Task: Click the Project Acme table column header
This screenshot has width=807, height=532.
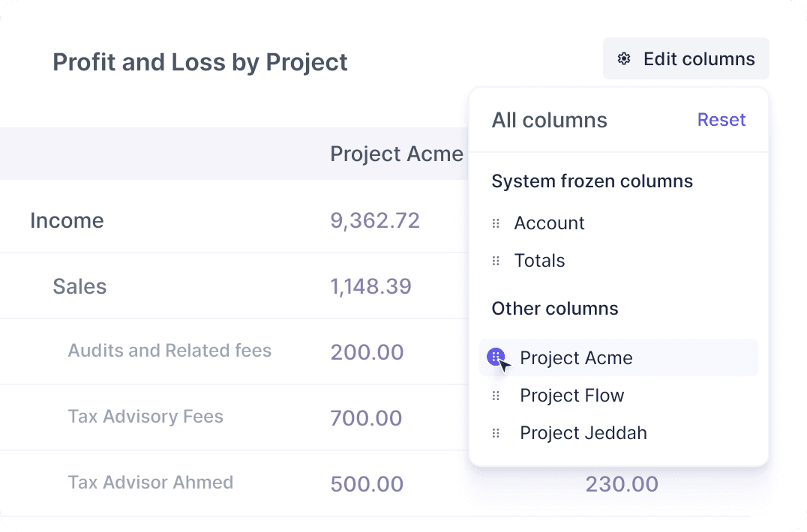Action: coord(396,154)
